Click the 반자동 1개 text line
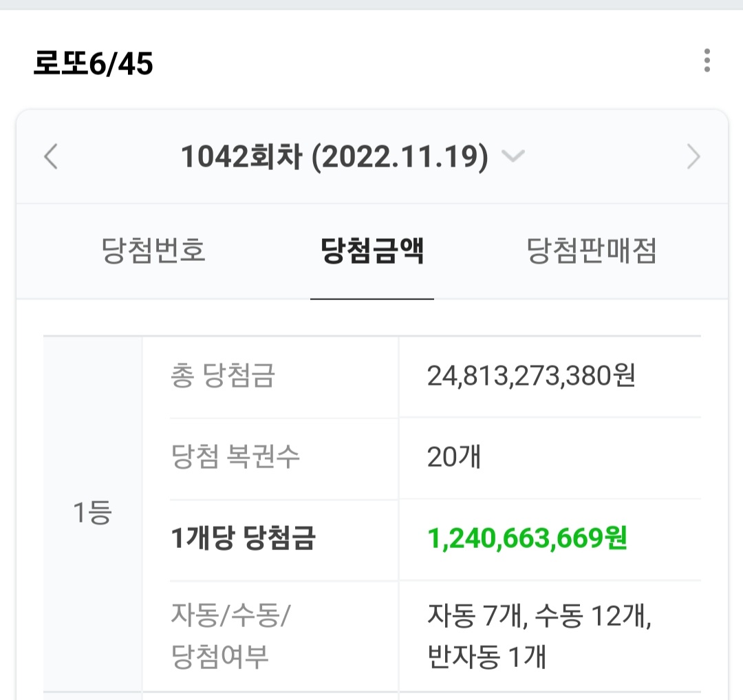 click(x=486, y=657)
